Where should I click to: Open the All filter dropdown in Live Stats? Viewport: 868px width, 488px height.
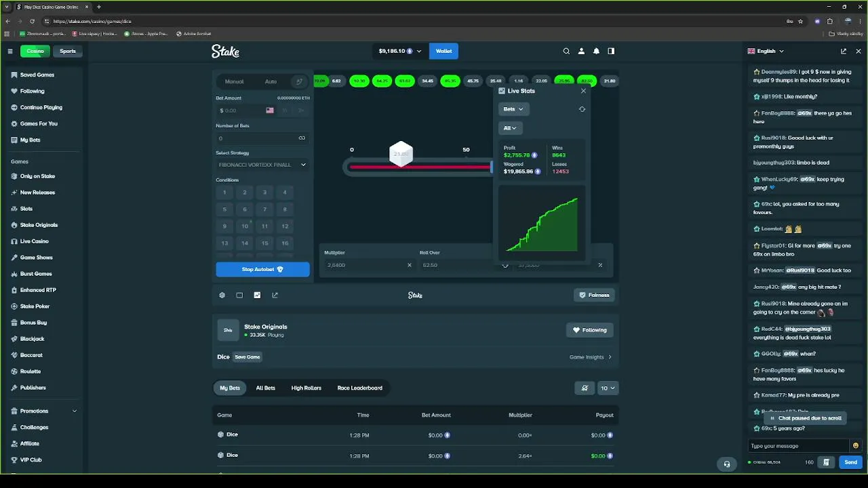tap(509, 128)
